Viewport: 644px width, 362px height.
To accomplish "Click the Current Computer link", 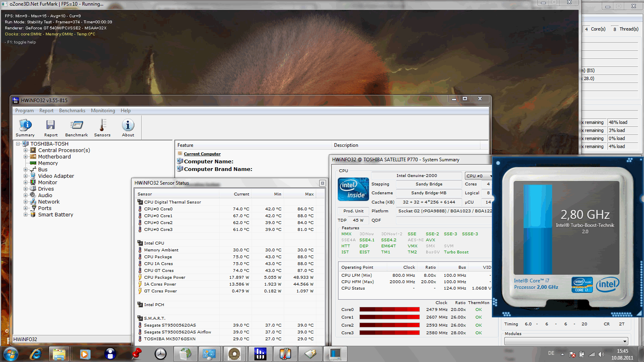I will pos(202,154).
